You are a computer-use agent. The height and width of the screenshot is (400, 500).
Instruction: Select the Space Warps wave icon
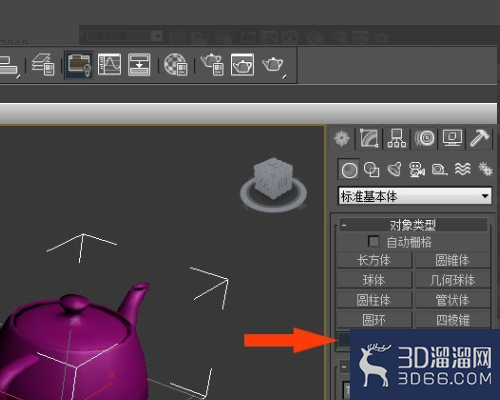[463, 170]
